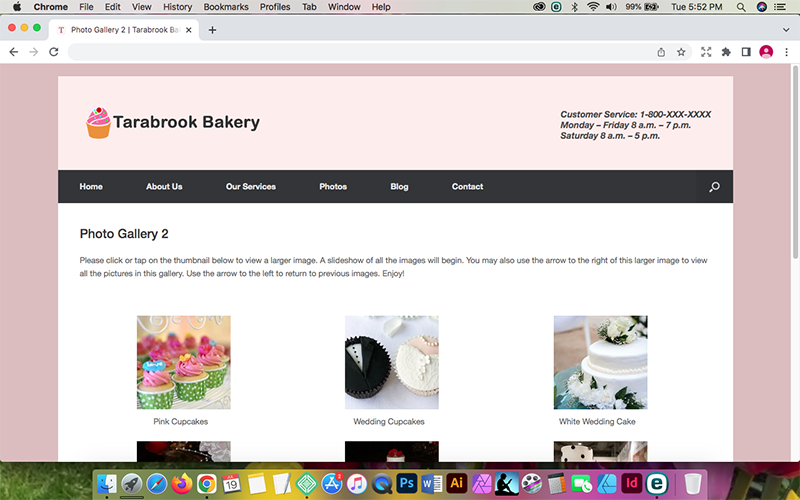The image size is (800, 500).
Task: Open the Chrome extensions puzzle icon
Action: click(726, 52)
